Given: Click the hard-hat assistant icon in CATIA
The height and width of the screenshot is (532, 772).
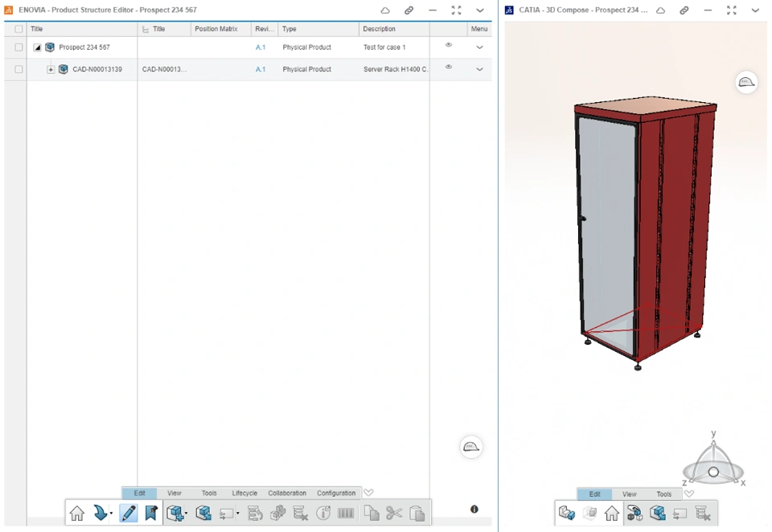Looking at the screenshot, I should coord(746,82).
